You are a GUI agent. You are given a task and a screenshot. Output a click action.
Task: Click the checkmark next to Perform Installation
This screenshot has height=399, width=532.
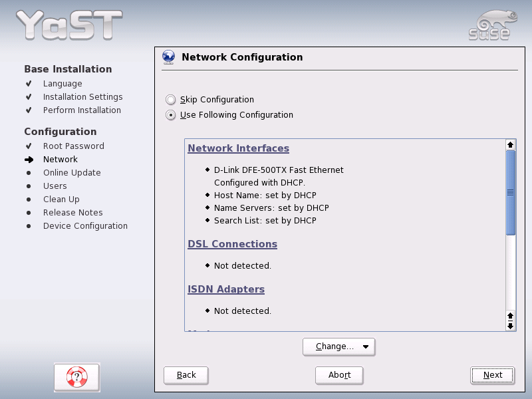[x=29, y=110]
